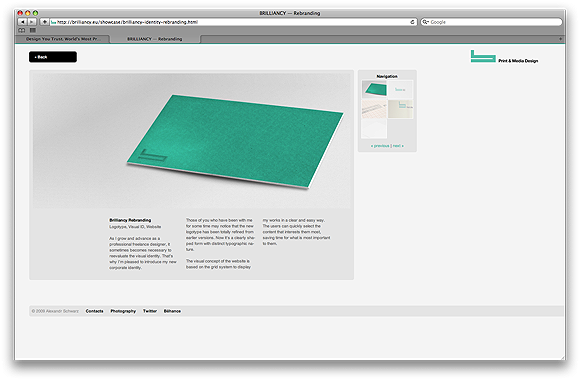This screenshot has height=380, width=580.
Task: Click the black Back button
Action: tap(53, 57)
